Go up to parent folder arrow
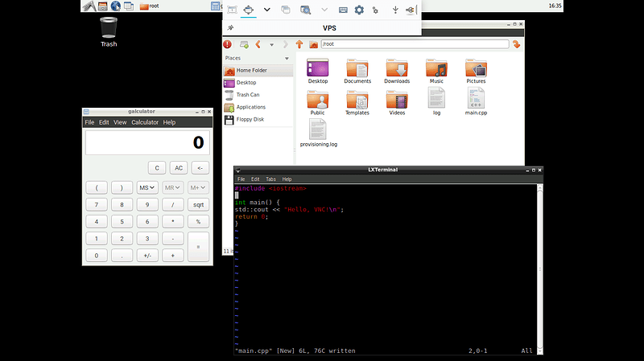Image resolution: width=644 pixels, height=361 pixels. pyautogui.click(x=299, y=44)
